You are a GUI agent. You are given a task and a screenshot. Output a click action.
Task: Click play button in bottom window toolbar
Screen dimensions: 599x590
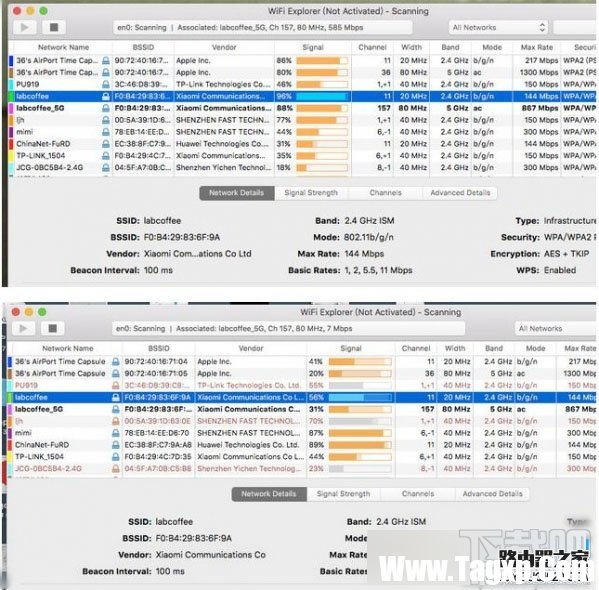point(23,329)
